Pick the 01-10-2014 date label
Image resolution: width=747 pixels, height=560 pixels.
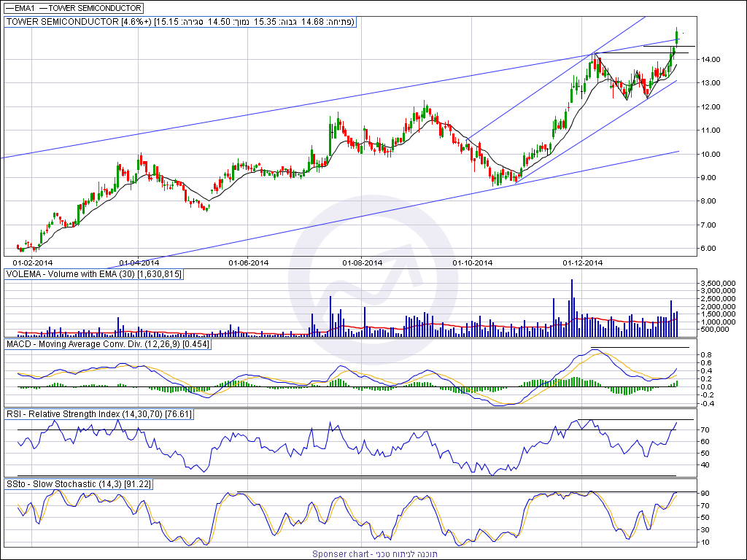click(473, 262)
